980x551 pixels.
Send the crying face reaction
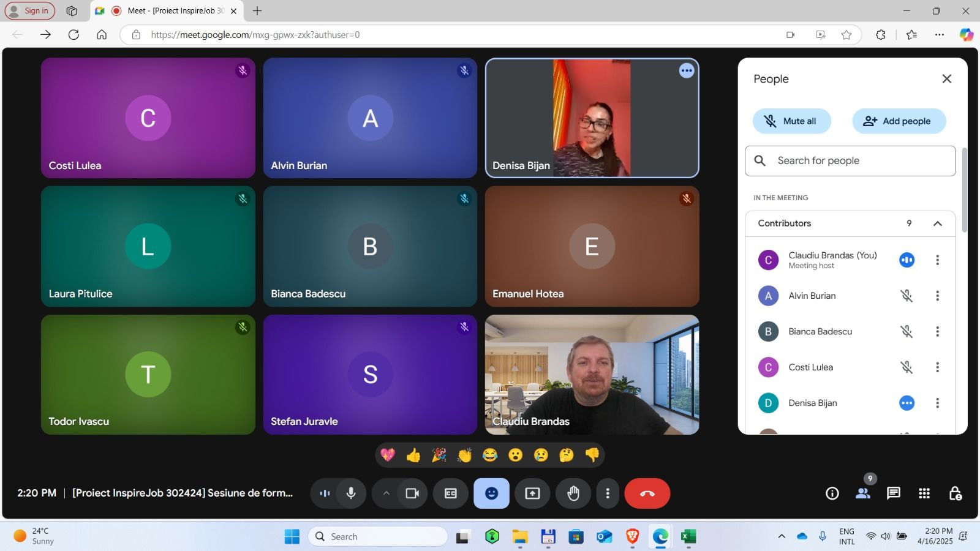click(541, 455)
